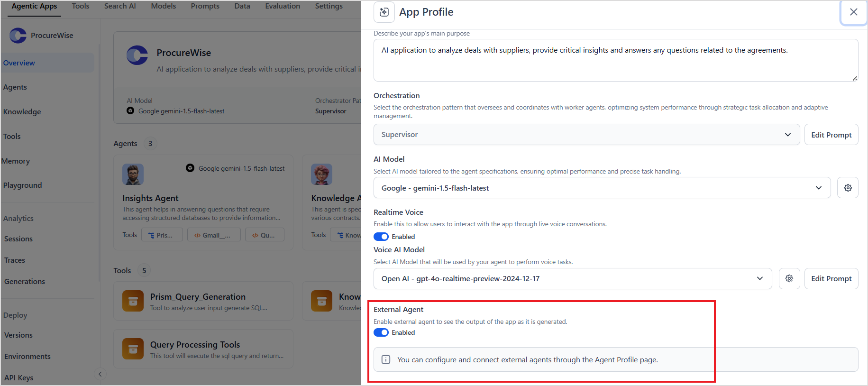Click the App Profile header icon

tap(384, 12)
